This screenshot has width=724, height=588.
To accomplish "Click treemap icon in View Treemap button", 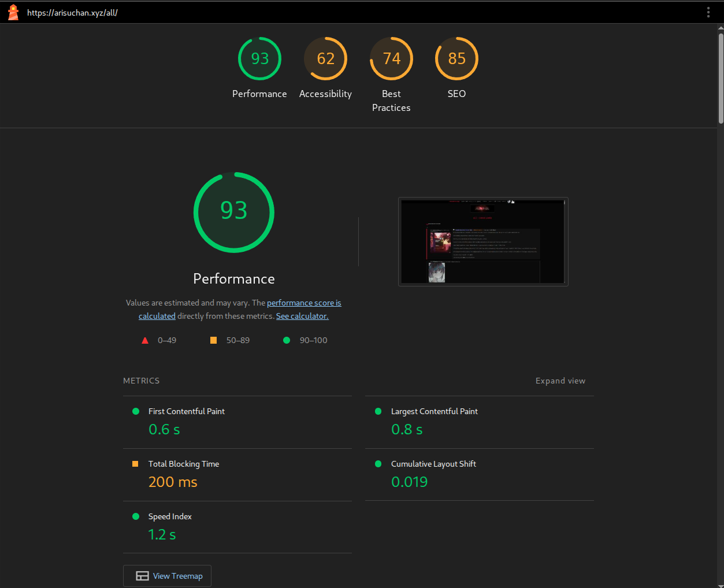I will click(x=142, y=576).
